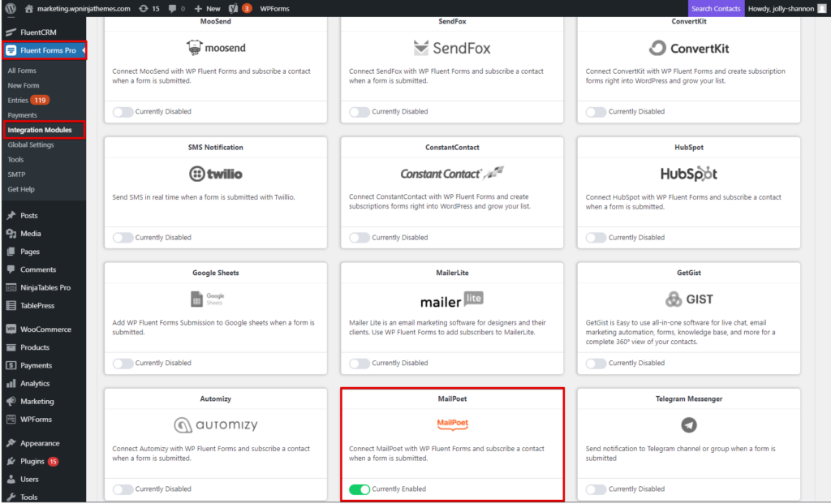831x504 pixels.
Task: Enable the MooSend integration toggle
Action: (123, 112)
